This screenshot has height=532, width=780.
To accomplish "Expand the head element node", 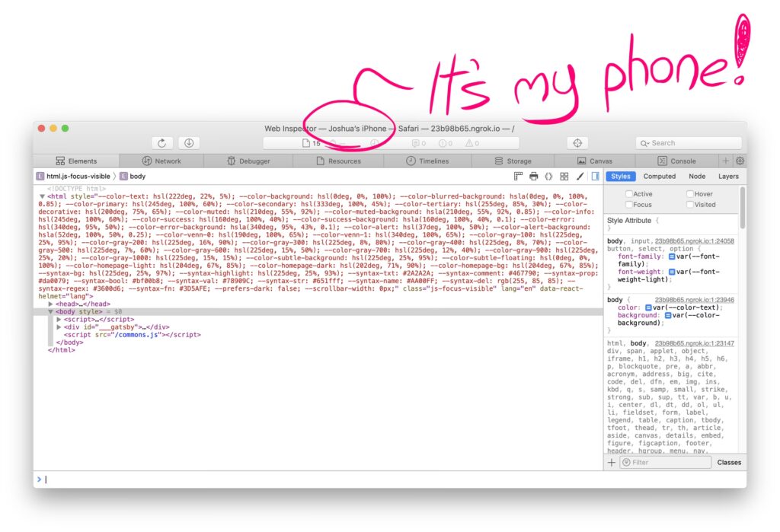I will coord(51,304).
